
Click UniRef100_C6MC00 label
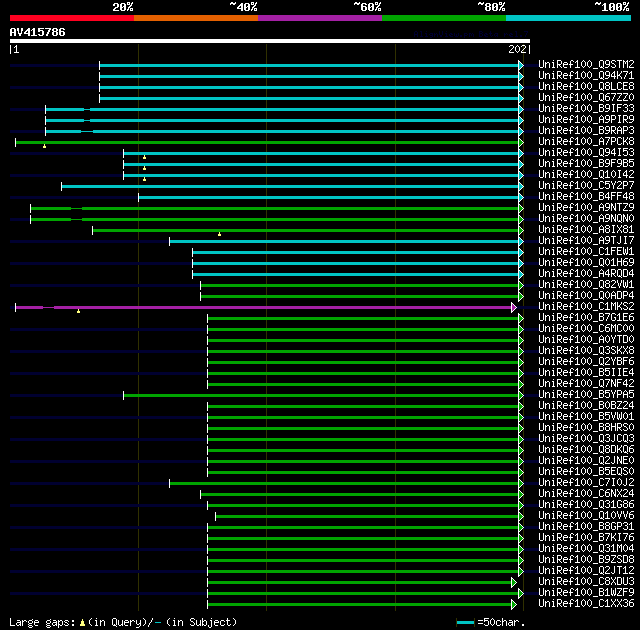coord(586,329)
